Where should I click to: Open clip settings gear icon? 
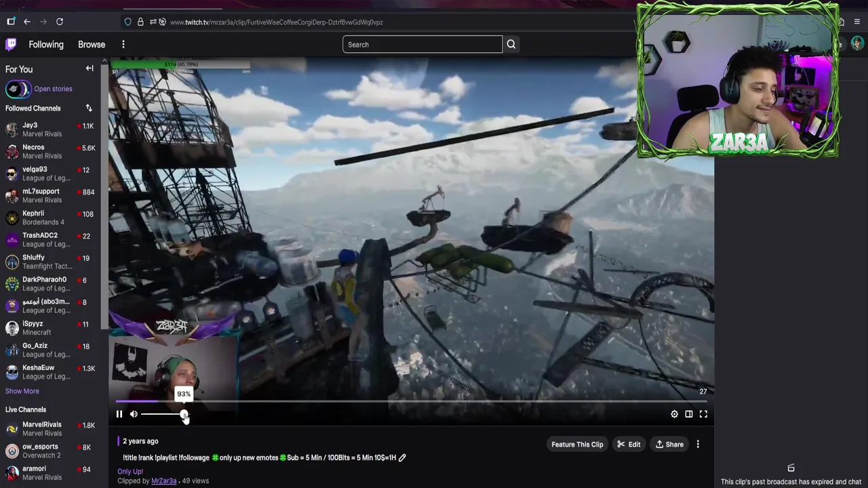point(674,414)
